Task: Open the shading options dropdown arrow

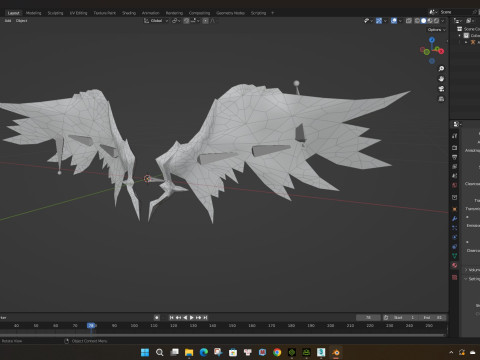Action: (x=443, y=21)
